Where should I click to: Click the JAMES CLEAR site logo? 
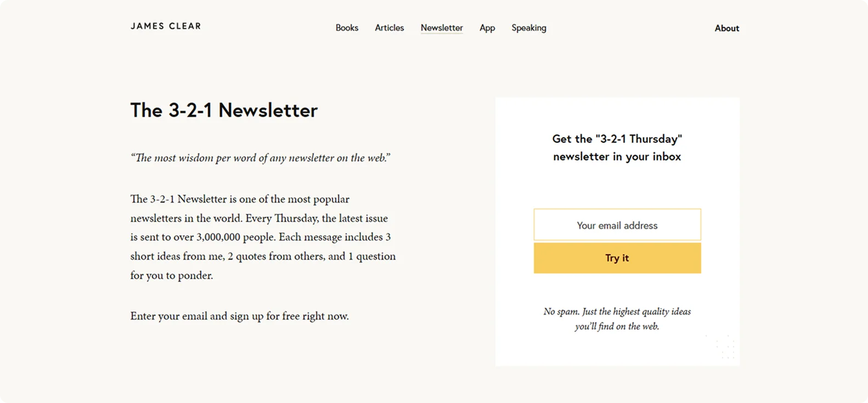(x=166, y=26)
